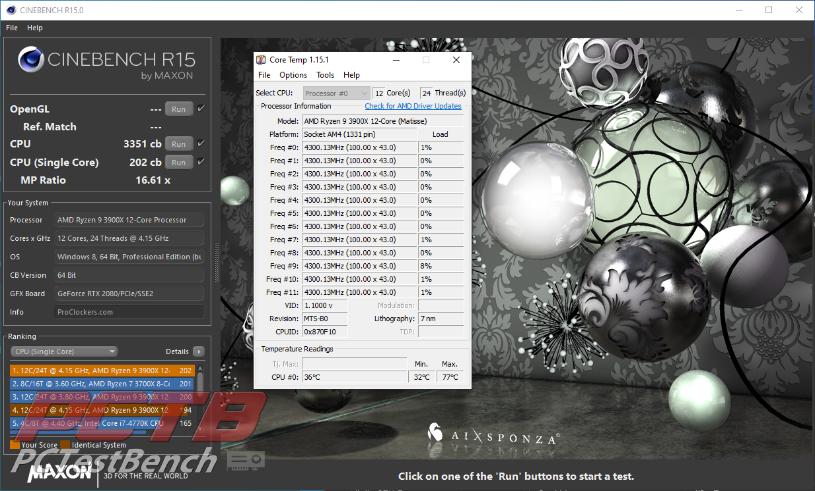Open Core Temp File menu

pyautogui.click(x=264, y=75)
